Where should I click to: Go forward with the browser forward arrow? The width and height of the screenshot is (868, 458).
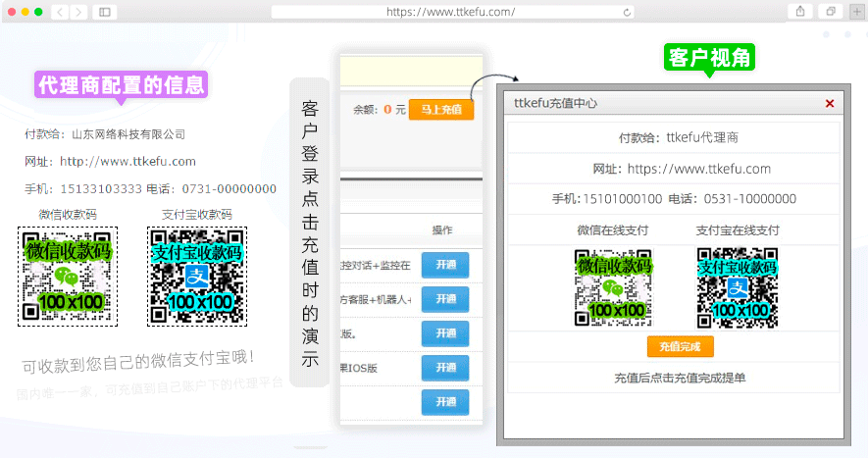pos(78,12)
